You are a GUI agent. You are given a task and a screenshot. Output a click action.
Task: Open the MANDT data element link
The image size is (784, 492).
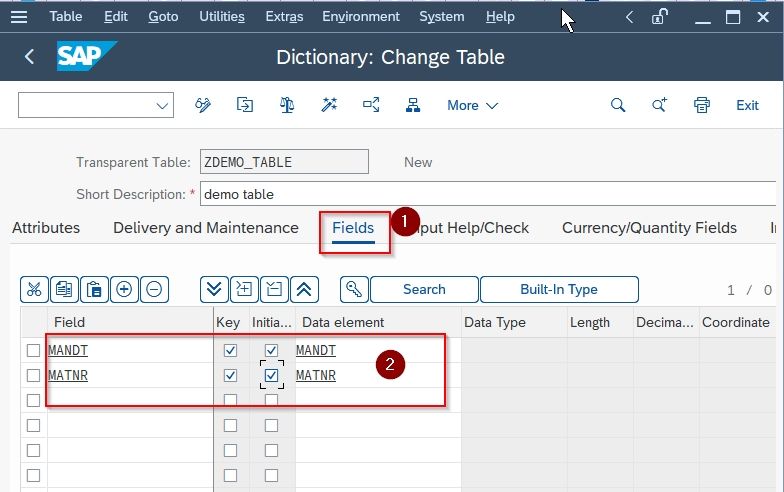click(316, 350)
